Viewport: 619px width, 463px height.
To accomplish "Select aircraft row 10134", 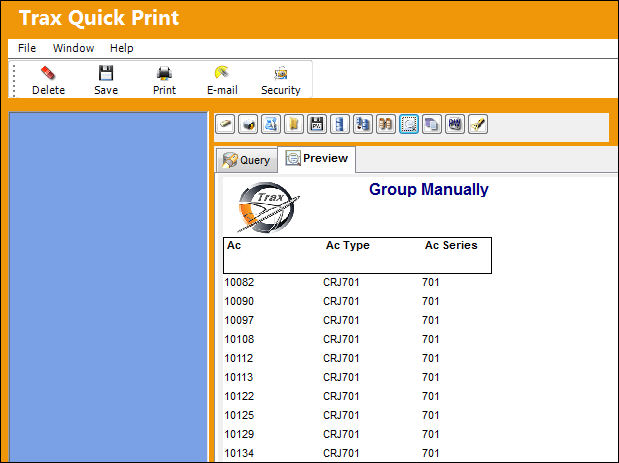I will (x=332, y=453).
